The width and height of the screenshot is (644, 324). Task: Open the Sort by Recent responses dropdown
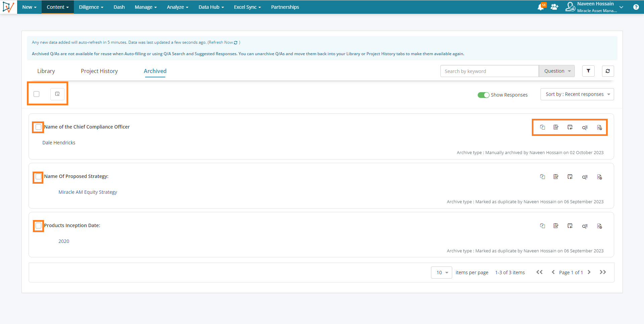point(577,94)
